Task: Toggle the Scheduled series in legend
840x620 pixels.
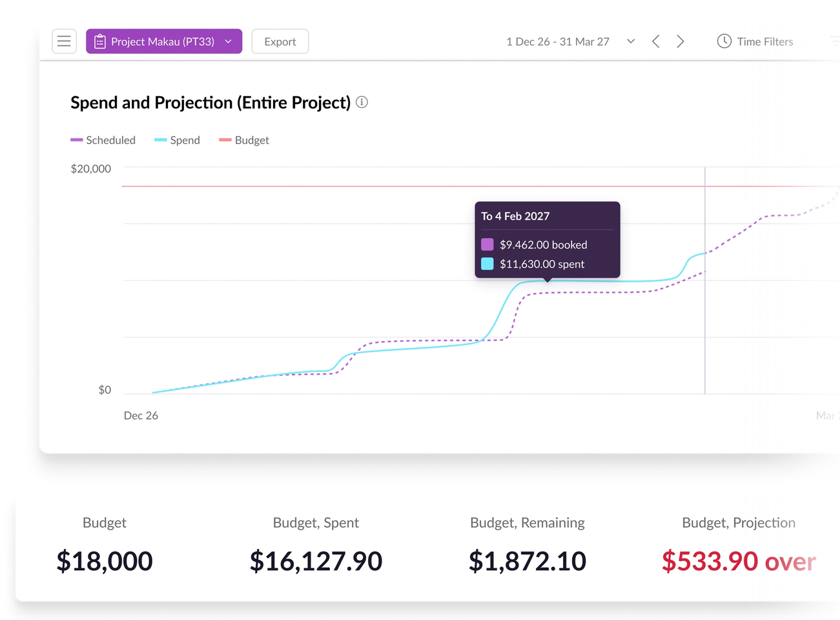Action: point(103,140)
